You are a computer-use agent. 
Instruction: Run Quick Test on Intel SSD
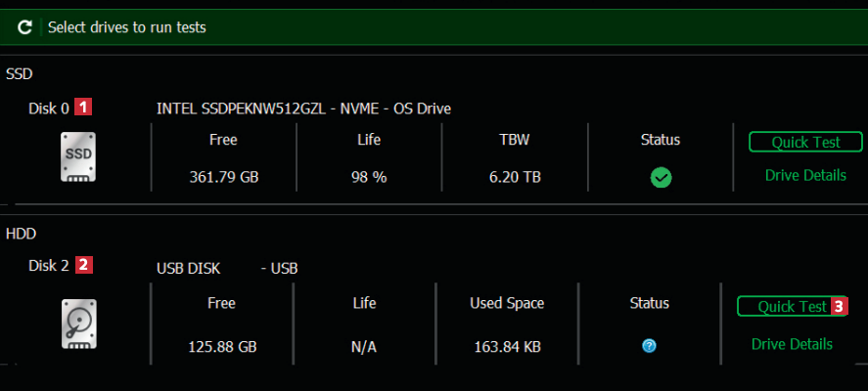805,143
